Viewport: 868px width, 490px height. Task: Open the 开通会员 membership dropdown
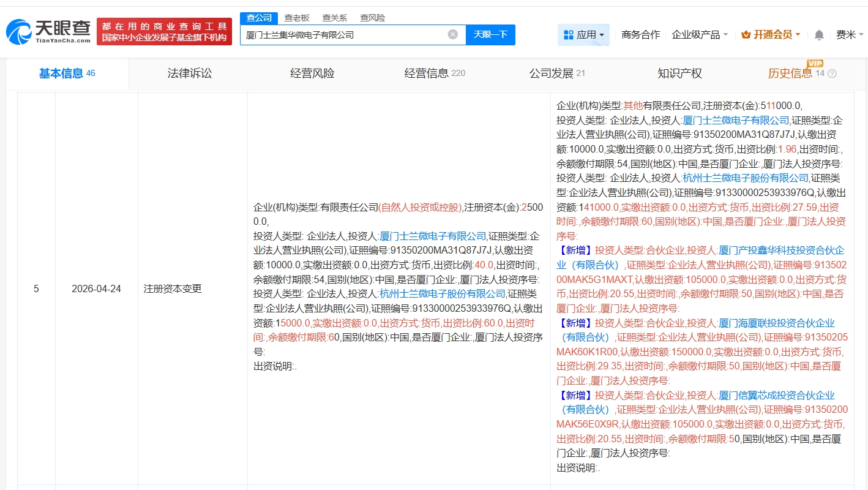click(771, 35)
